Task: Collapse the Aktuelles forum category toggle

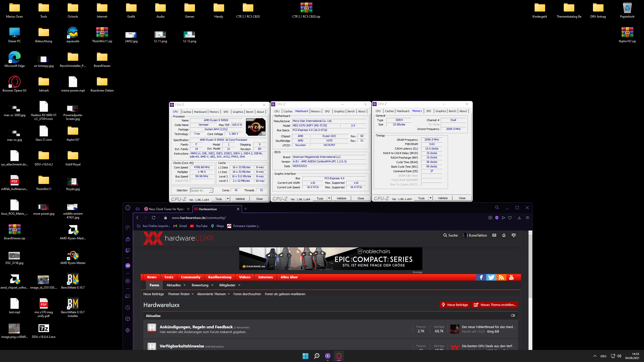Action: 513,315
